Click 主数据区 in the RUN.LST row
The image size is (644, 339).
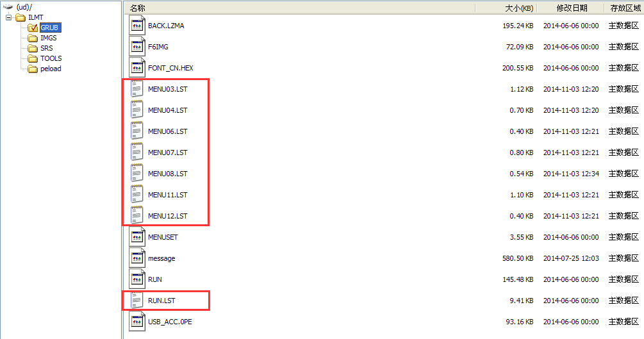point(623,301)
